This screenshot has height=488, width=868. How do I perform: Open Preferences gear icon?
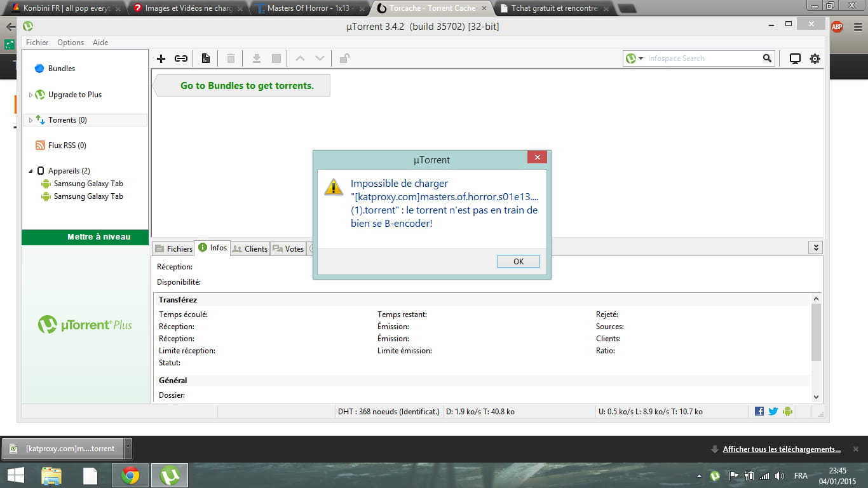click(815, 58)
